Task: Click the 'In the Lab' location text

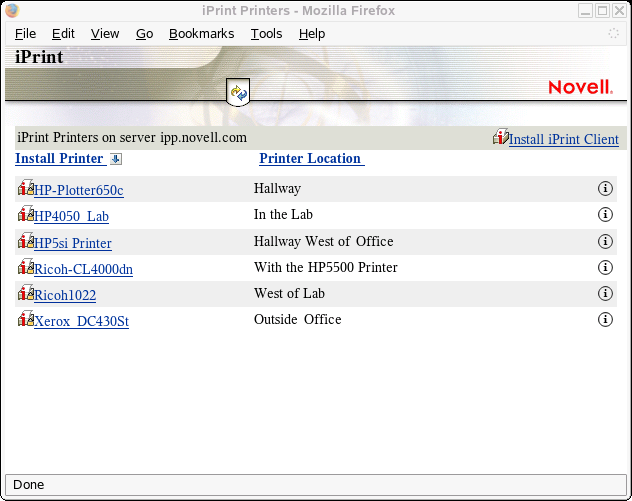Action: [x=283, y=214]
